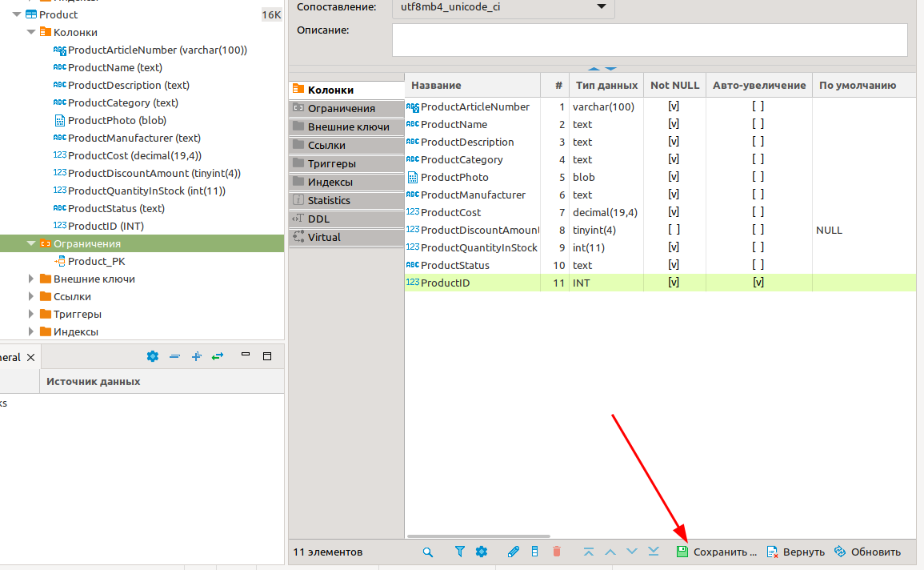Click the horizontal scrollbar under columns table

(478, 536)
